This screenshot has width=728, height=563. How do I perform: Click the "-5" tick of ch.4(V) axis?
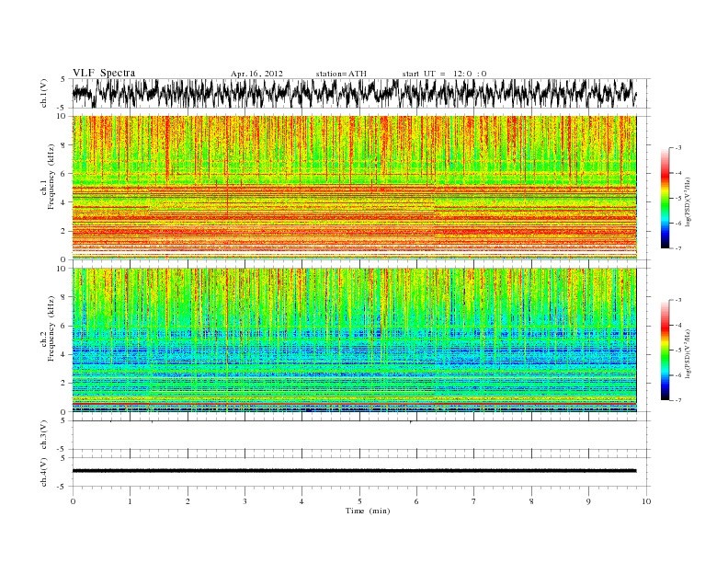point(62,487)
